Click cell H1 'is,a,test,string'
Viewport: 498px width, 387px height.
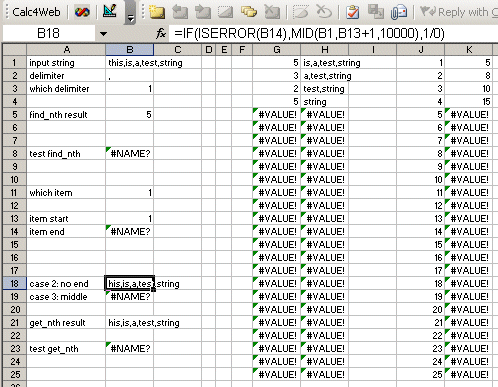tap(325, 63)
